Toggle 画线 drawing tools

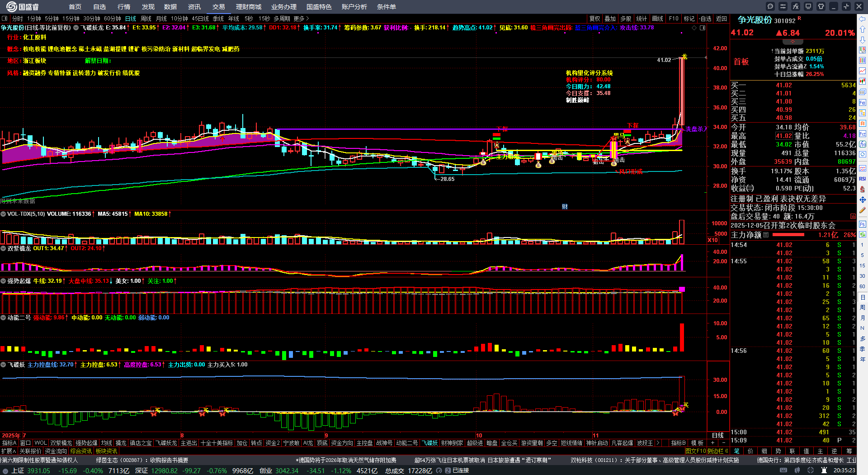[658, 19]
